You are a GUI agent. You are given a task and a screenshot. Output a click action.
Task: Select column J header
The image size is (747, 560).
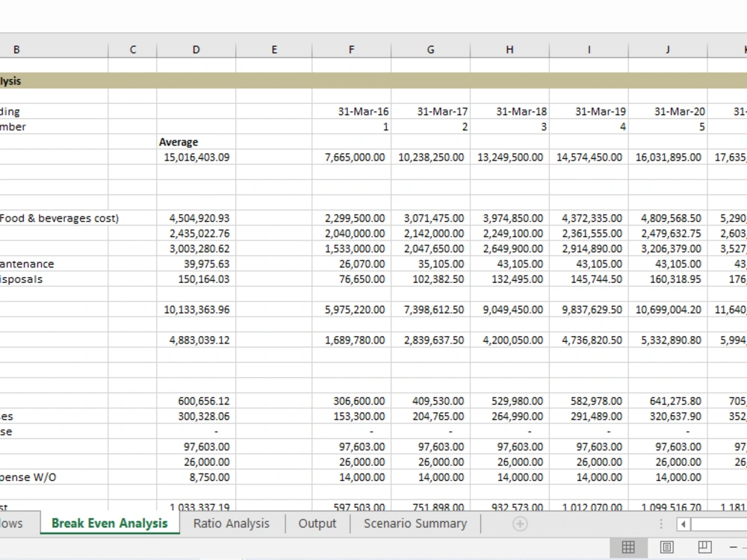[x=668, y=49]
